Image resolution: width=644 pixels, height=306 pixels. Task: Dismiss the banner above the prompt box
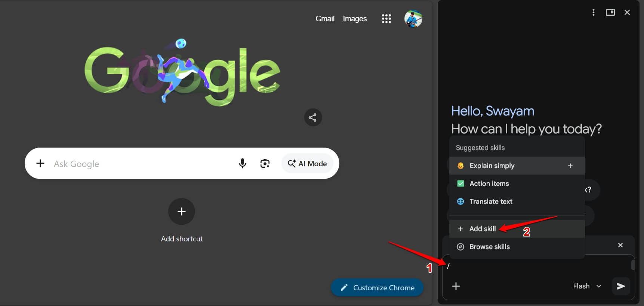point(620,245)
